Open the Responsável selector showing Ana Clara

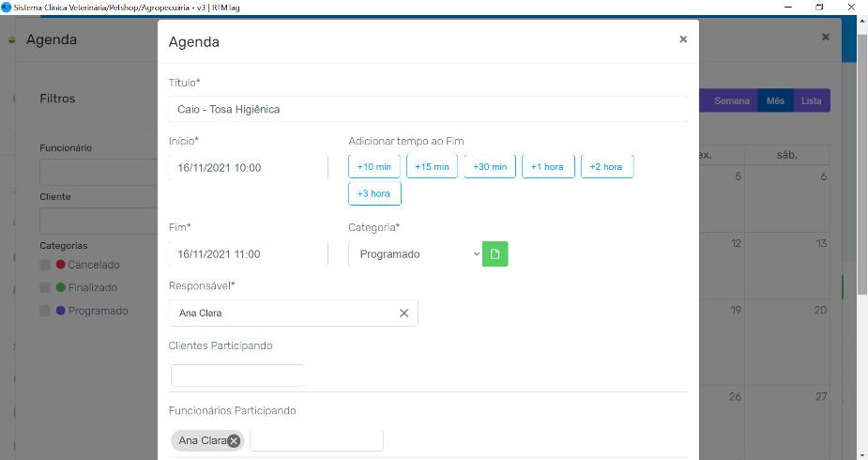click(282, 314)
